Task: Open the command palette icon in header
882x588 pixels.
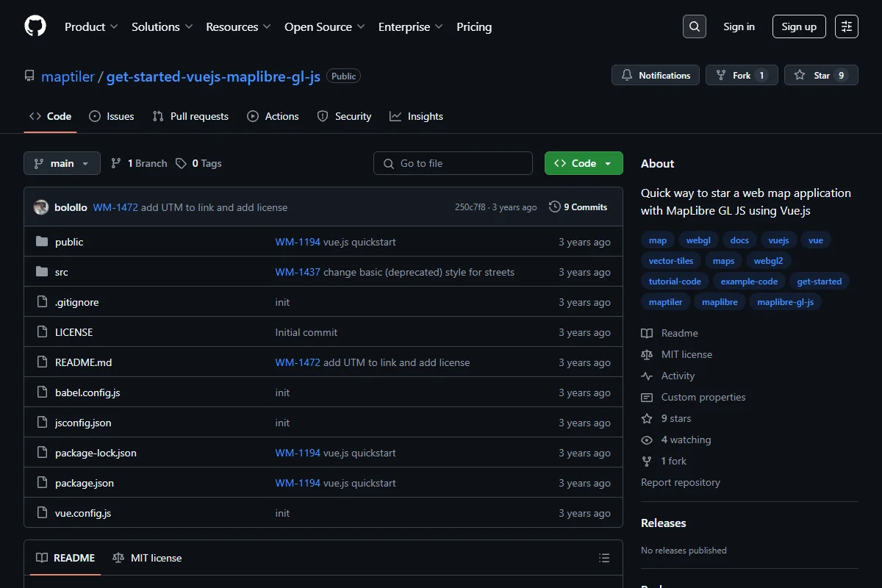Action: tap(847, 26)
